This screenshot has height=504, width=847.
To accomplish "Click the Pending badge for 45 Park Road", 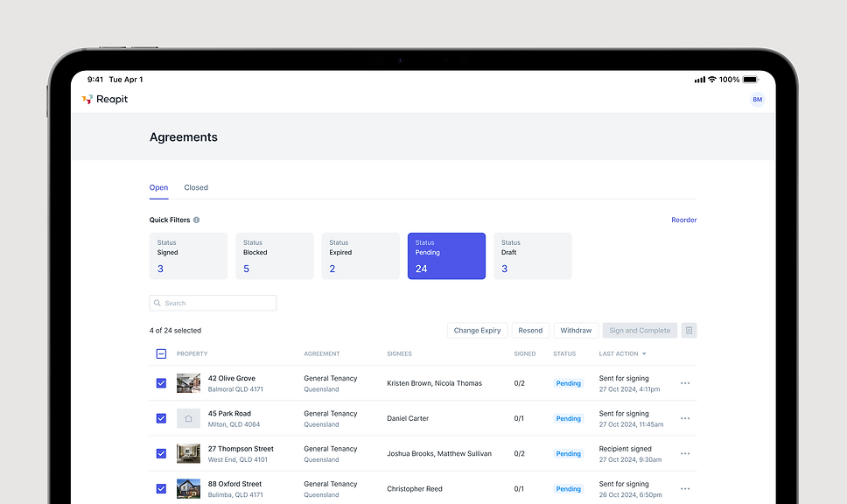I will coord(568,418).
